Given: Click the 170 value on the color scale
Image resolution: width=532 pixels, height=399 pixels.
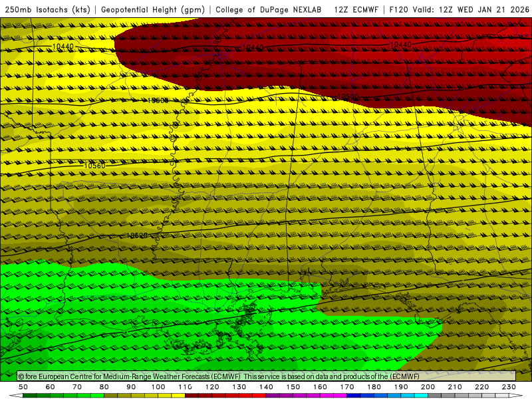Looking at the screenshot, I should pos(347,387).
